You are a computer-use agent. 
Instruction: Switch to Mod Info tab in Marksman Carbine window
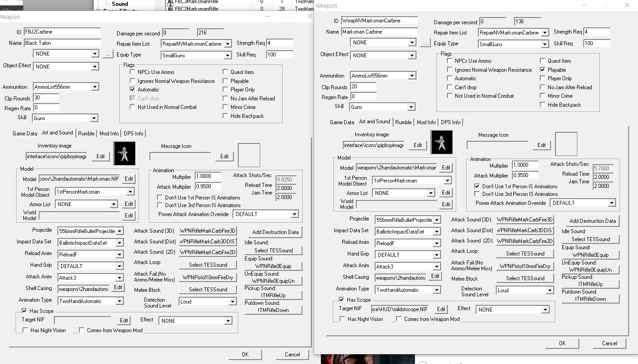click(426, 122)
